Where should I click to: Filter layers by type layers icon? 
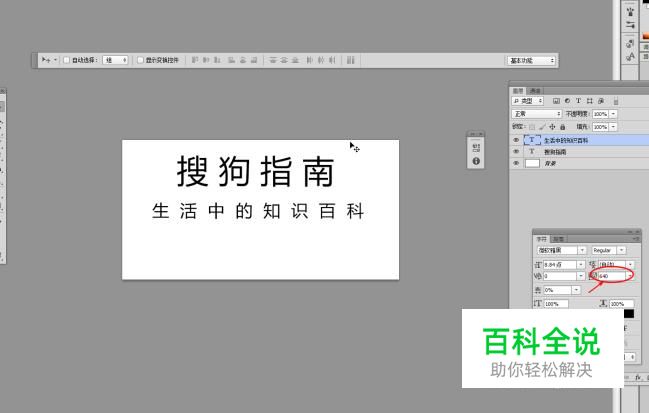(578, 101)
